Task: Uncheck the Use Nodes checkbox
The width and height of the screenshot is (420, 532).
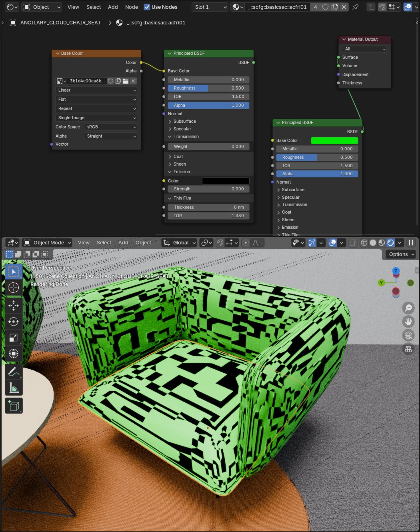Action: point(147,7)
